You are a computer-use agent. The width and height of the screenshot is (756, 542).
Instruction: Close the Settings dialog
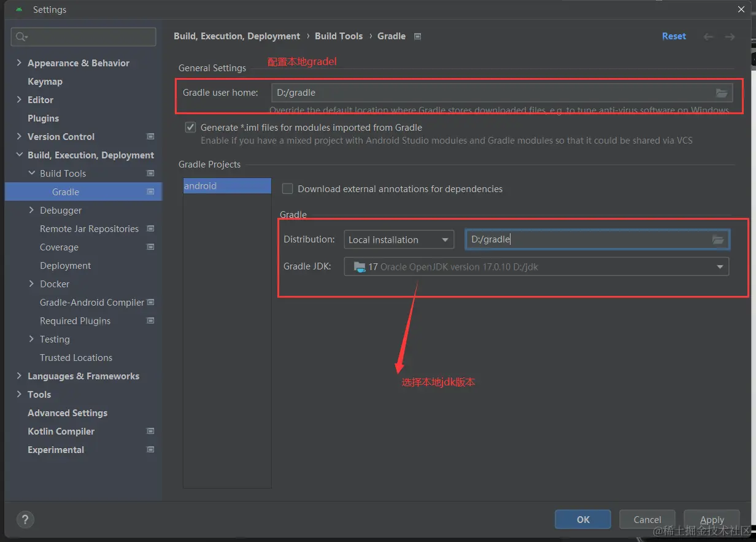[741, 9]
